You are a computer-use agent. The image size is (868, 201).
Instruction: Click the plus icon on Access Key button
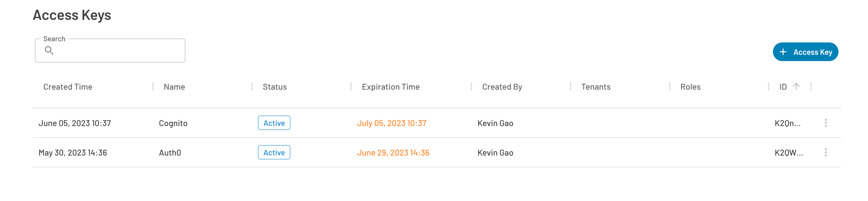point(783,52)
